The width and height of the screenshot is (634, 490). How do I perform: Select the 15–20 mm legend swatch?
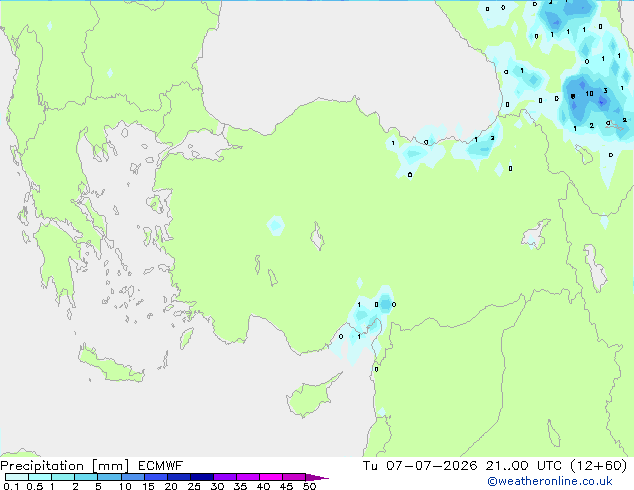(x=155, y=477)
